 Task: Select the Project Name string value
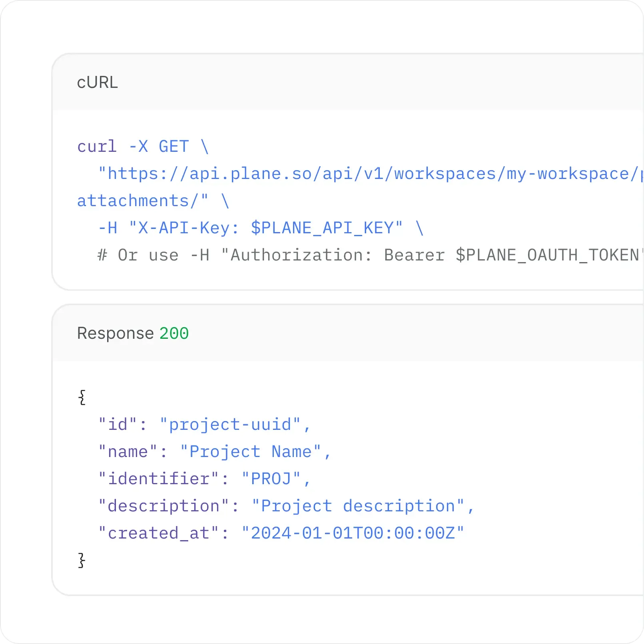pos(255,451)
